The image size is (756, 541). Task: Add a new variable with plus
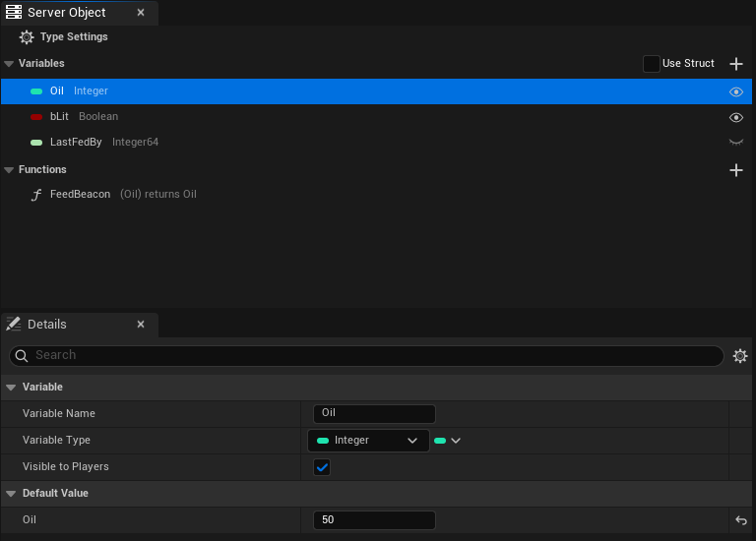point(735,64)
